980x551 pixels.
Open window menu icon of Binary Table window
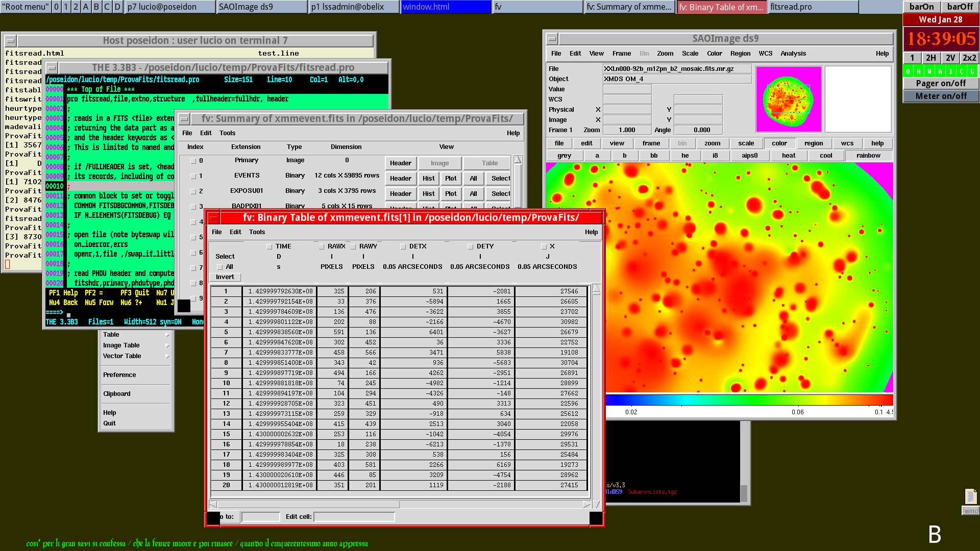tap(214, 218)
